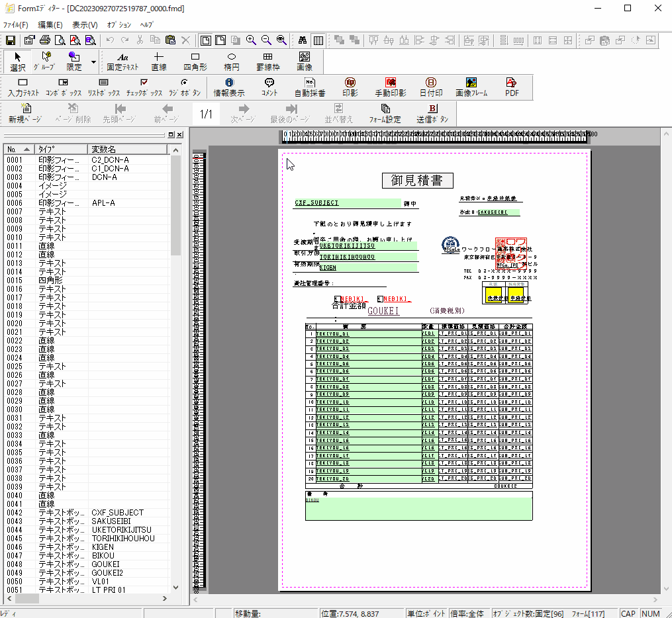Click the 御見積書 title on the form
This screenshot has height=618, width=672.
click(417, 180)
